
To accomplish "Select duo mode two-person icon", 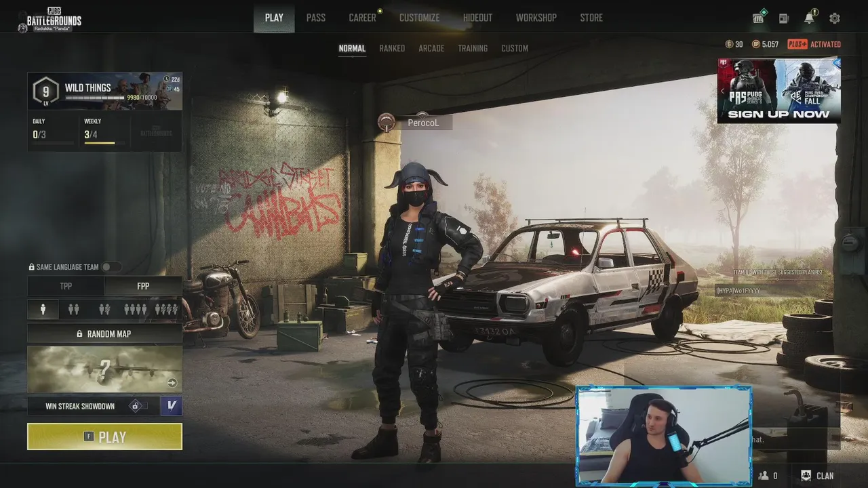I will (x=73, y=310).
